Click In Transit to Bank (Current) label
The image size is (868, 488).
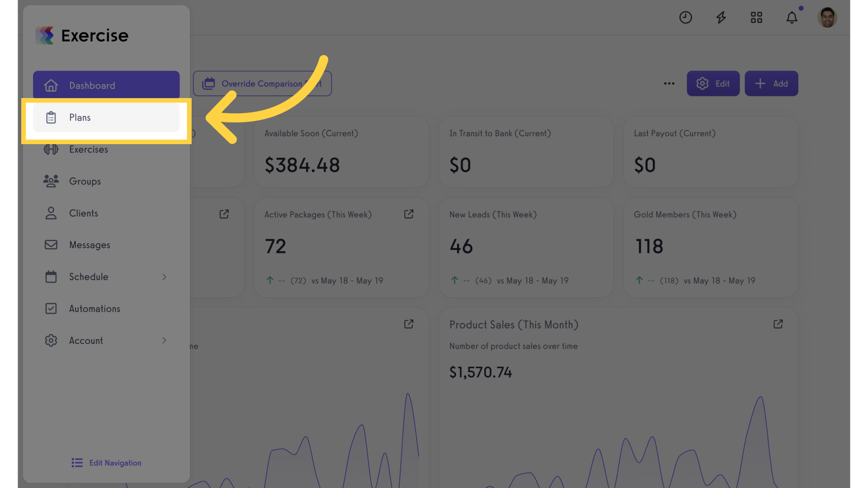(500, 134)
